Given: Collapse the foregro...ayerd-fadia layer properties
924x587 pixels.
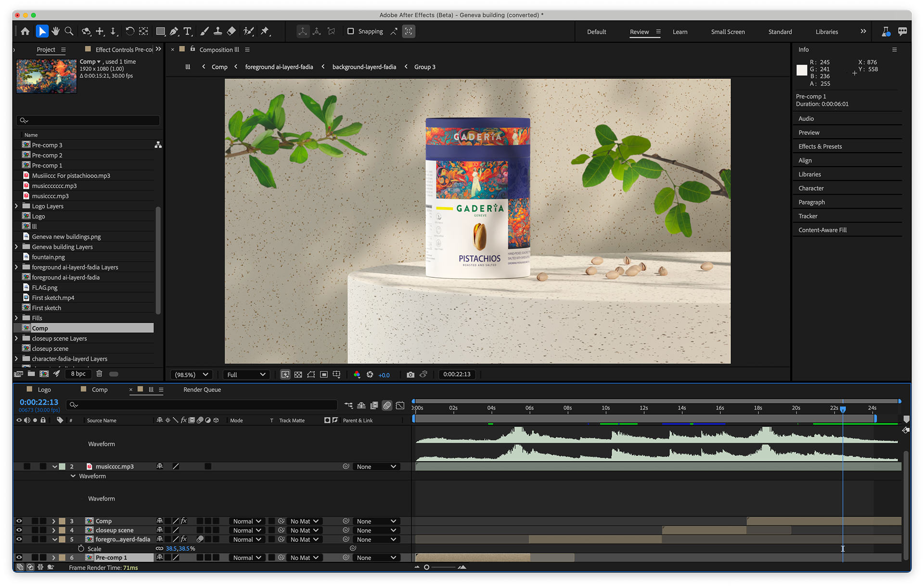Looking at the screenshot, I should (x=54, y=539).
